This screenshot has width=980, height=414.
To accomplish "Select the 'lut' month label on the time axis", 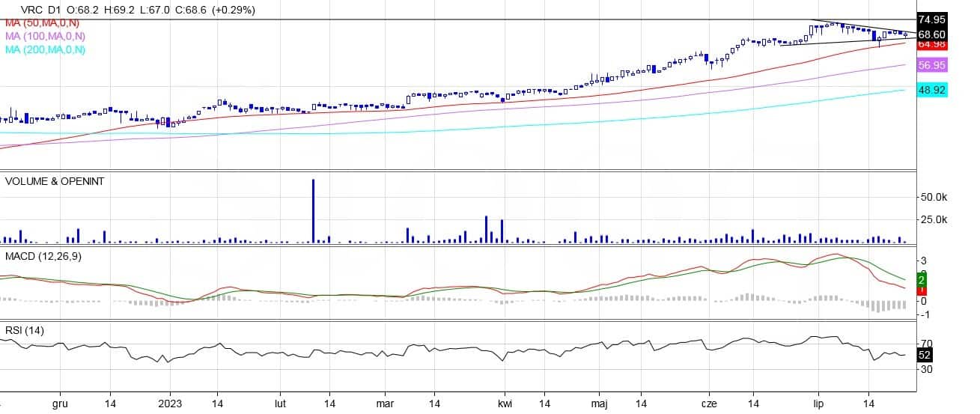I will coord(281,403).
